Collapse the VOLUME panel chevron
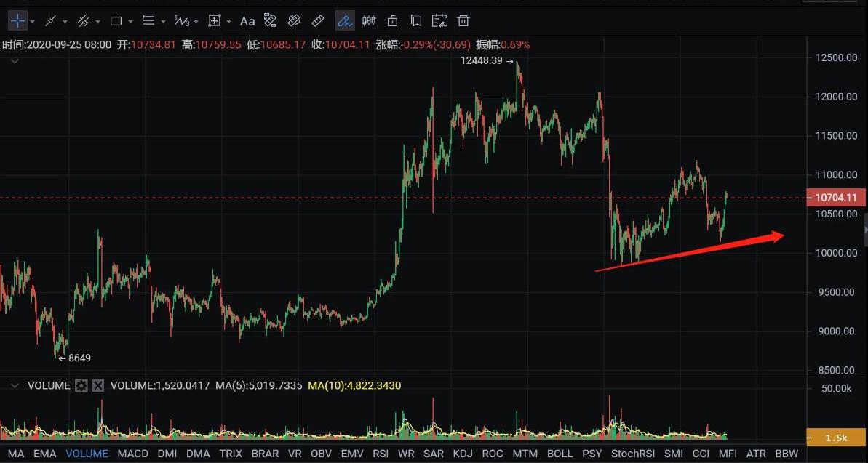Screen dimensions: 868x463 pos(15,386)
